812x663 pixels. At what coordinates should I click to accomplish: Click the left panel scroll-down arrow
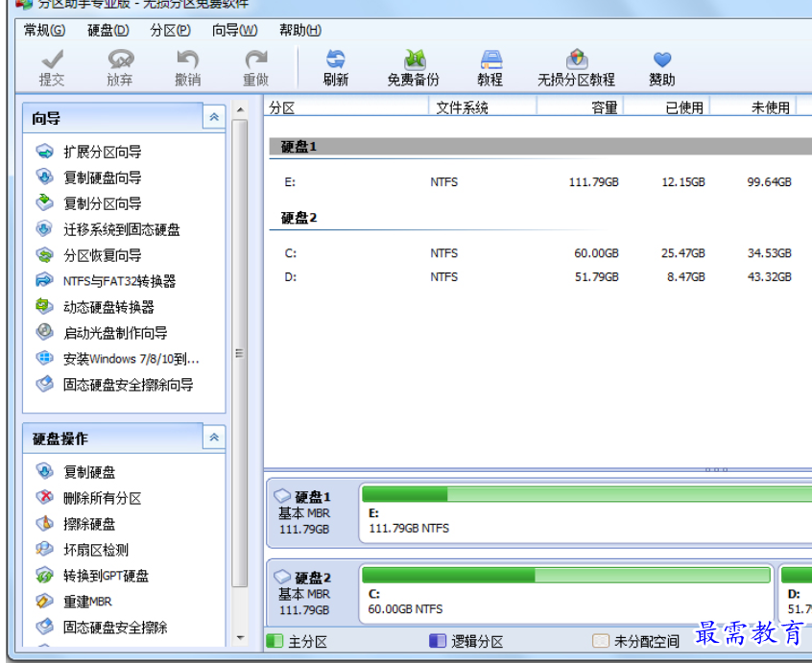(239, 638)
